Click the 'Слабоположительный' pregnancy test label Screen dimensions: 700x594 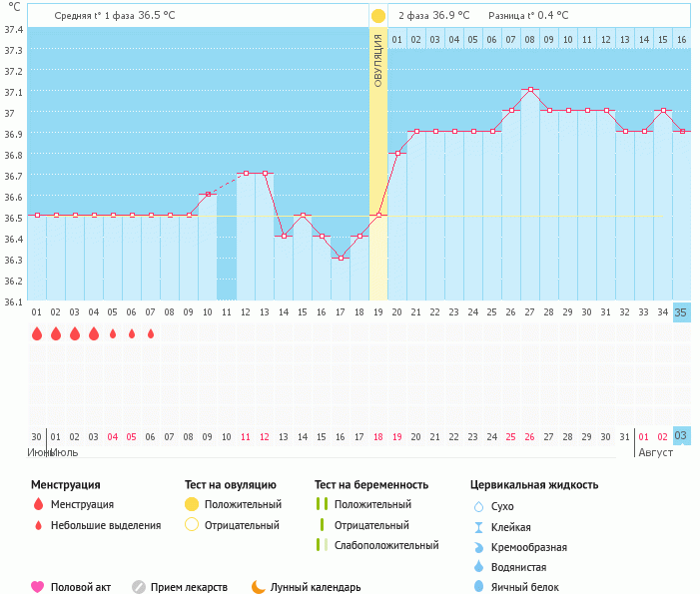point(386,545)
